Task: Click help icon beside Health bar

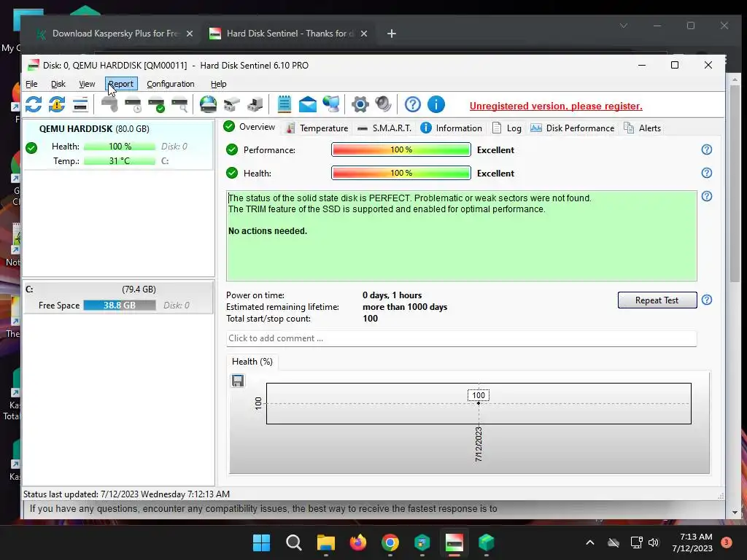Action: point(706,173)
